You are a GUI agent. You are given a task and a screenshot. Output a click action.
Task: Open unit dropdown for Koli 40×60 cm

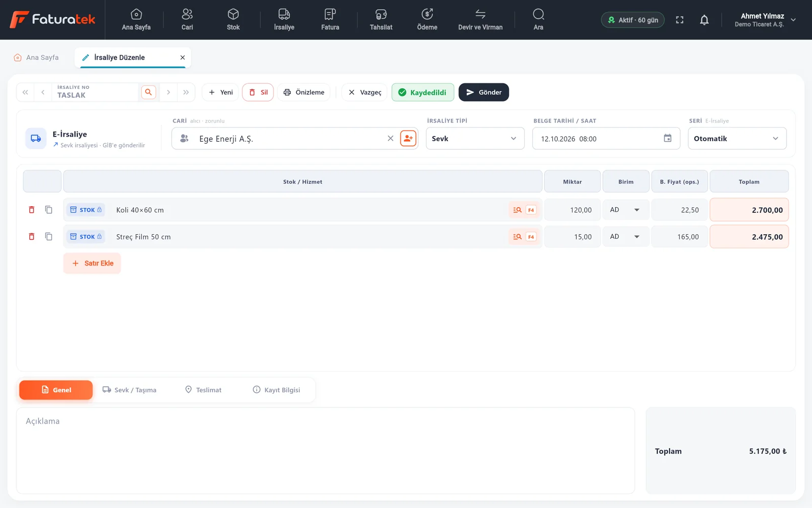626,210
